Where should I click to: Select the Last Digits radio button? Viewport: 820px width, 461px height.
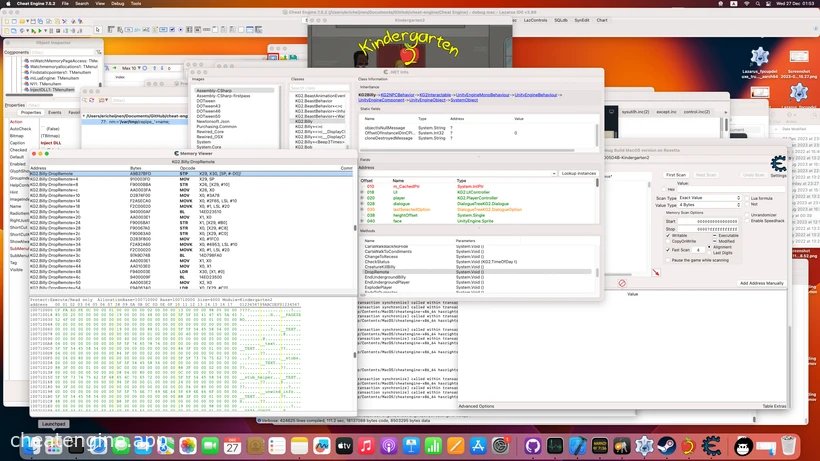point(709,253)
